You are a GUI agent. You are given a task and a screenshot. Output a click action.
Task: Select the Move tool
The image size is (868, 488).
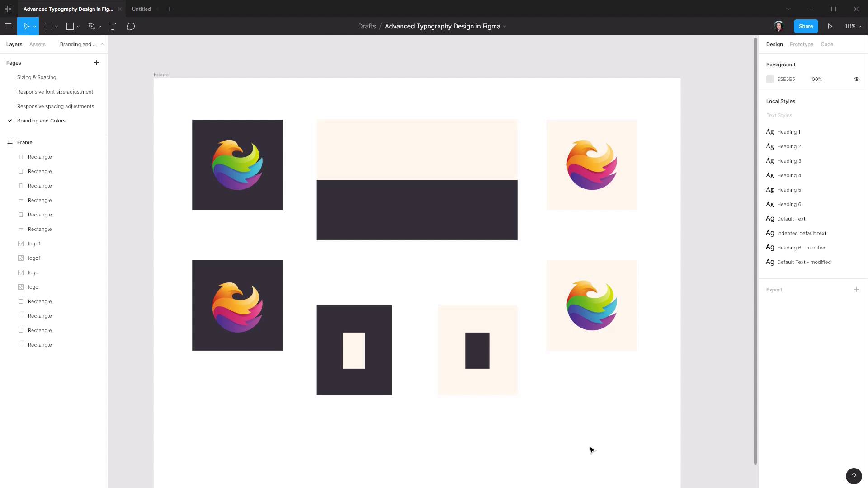pyautogui.click(x=26, y=26)
